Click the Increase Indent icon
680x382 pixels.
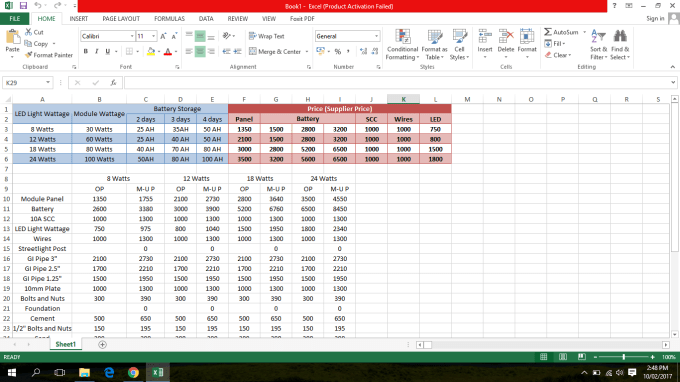pos(237,52)
